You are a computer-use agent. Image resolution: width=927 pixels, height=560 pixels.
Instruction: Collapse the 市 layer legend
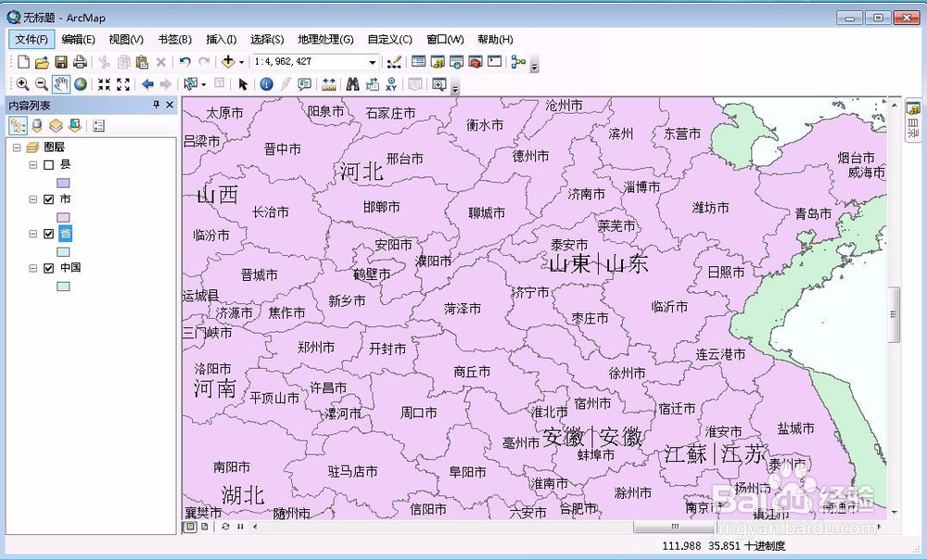pos(33,199)
